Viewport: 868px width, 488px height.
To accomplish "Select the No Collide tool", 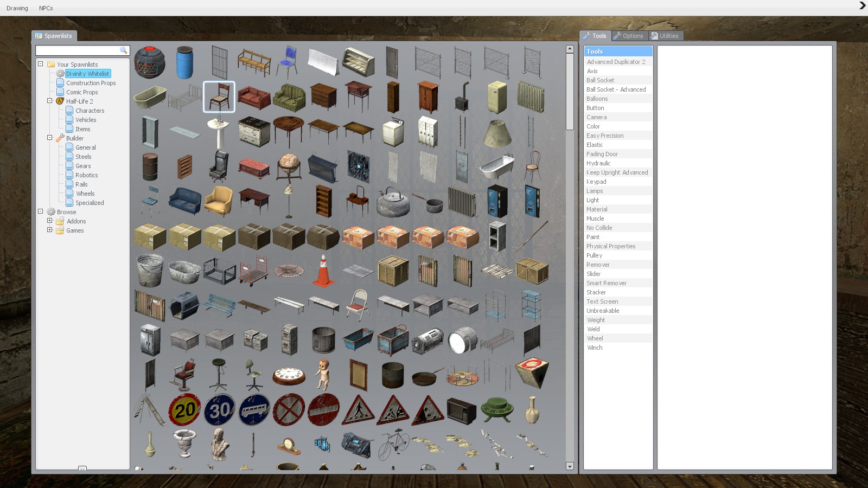I will pos(618,228).
